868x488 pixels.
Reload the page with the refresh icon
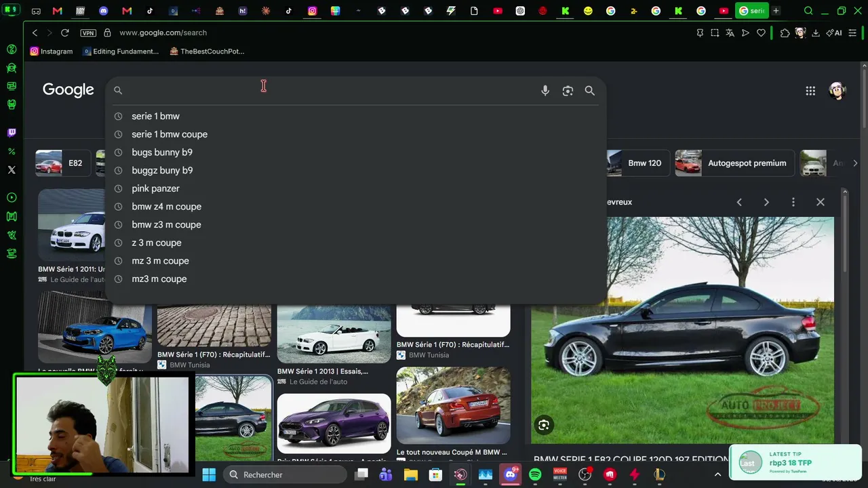(65, 33)
